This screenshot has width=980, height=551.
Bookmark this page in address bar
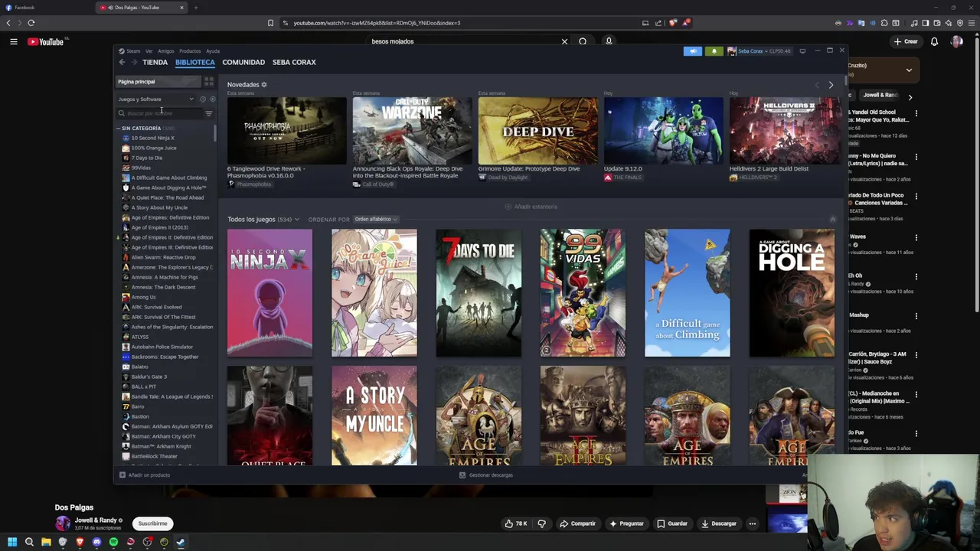click(x=270, y=23)
